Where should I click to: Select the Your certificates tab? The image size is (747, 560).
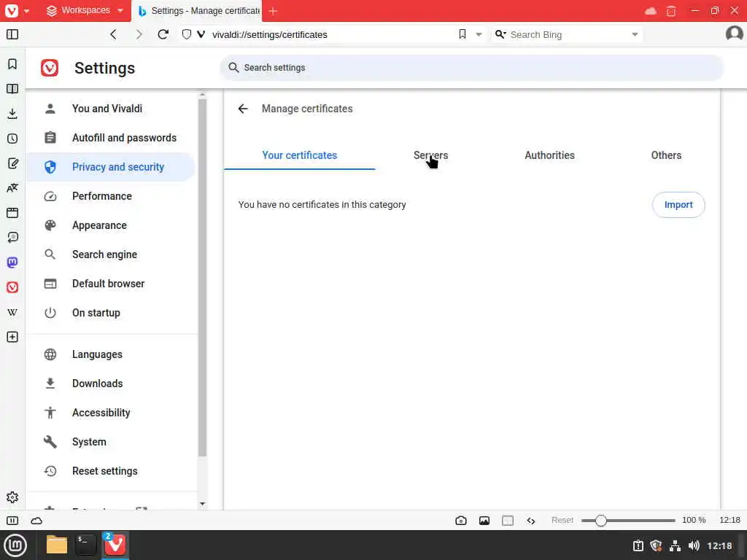point(299,155)
